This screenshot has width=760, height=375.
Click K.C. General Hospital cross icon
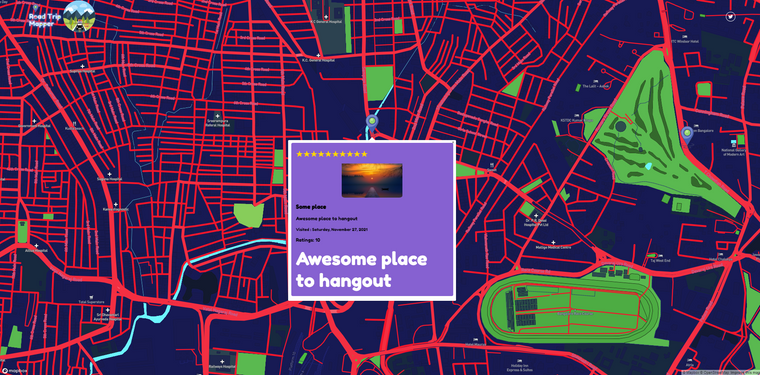[318, 56]
